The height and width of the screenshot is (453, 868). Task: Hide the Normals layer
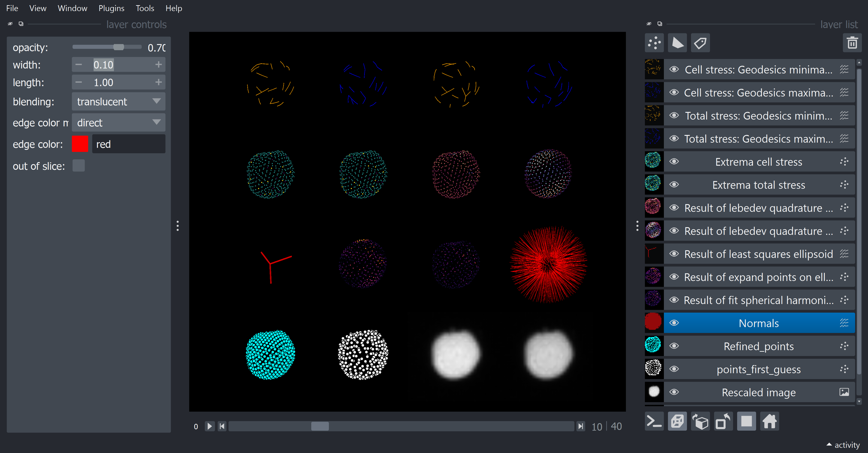[x=674, y=323]
